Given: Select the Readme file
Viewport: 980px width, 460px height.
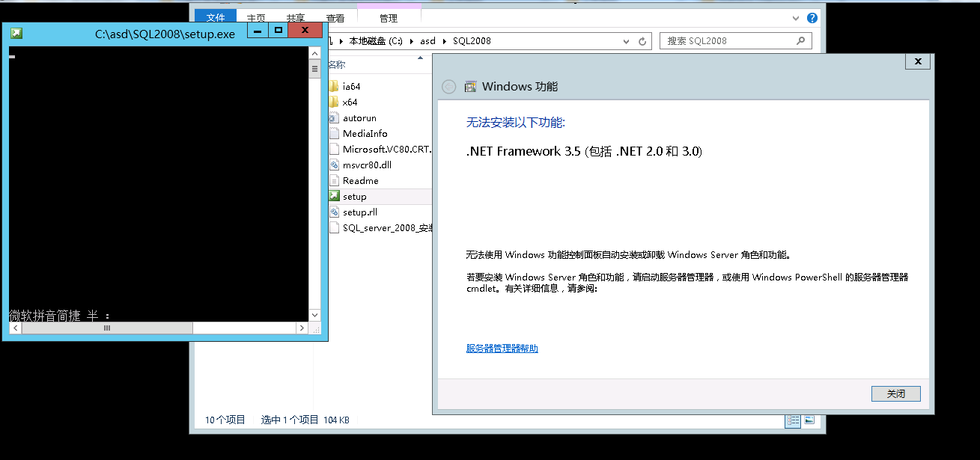Looking at the screenshot, I should tap(360, 181).
